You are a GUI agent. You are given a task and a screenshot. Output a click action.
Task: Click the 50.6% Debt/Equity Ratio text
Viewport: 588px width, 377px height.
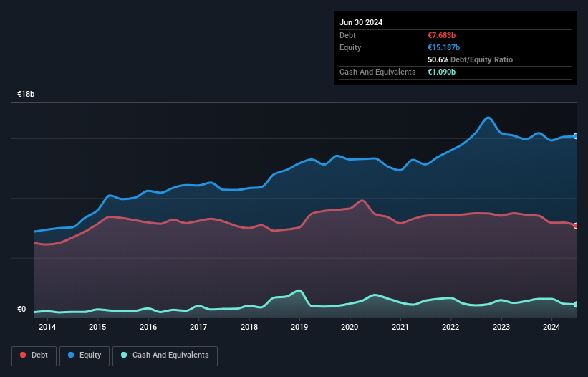click(x=470, y=59)
